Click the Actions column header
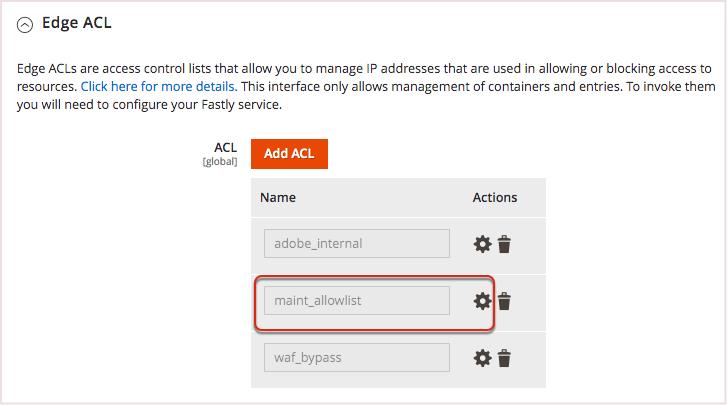Screen dimensions: 727x405 pos(494,198)
